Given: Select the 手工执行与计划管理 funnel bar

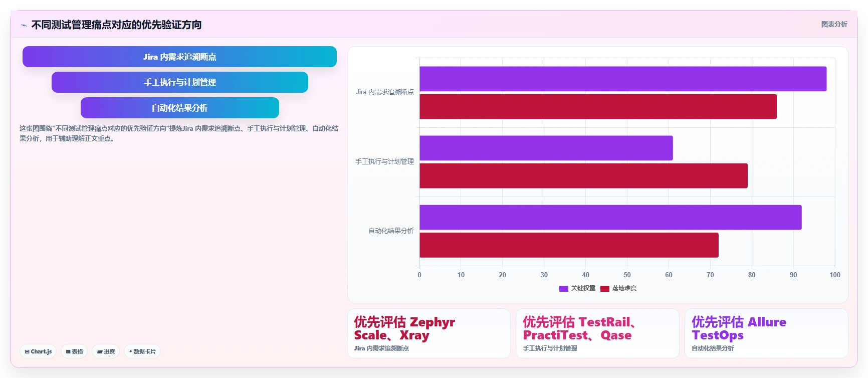Looking at the screenshot, I should [x=179, y=82].
